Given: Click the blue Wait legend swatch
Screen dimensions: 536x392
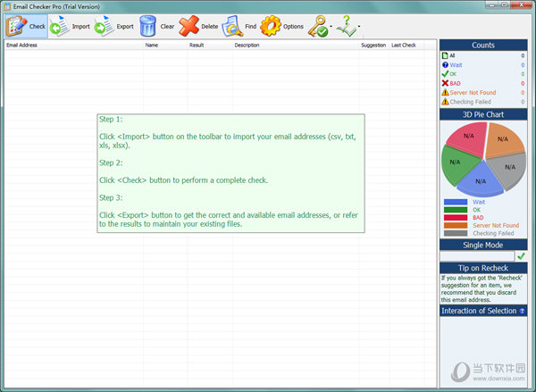Looking at the screenshot, I should pos(456,202).
